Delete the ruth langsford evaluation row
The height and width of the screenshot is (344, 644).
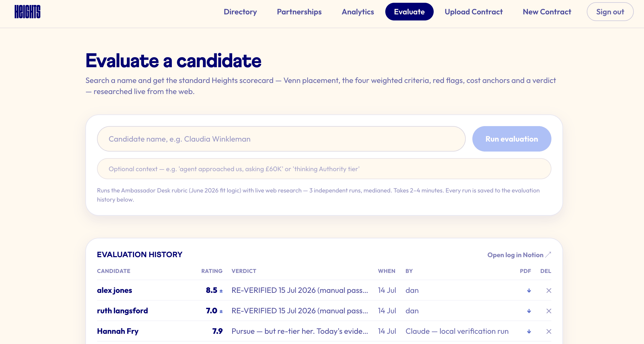coord(549,311)
